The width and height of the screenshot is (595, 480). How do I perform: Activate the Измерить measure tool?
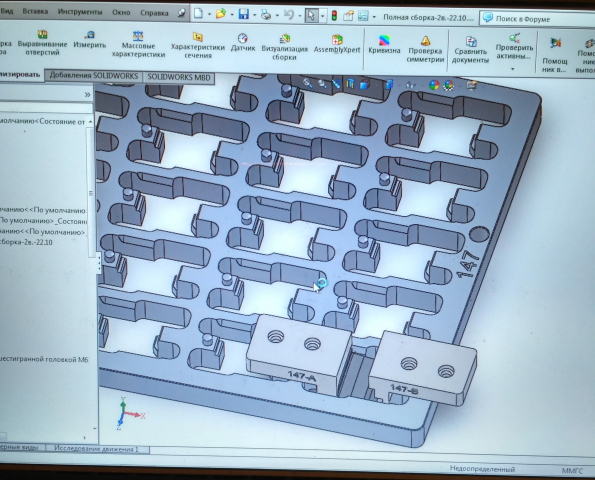pyautogui.click(x=90, y=39)
